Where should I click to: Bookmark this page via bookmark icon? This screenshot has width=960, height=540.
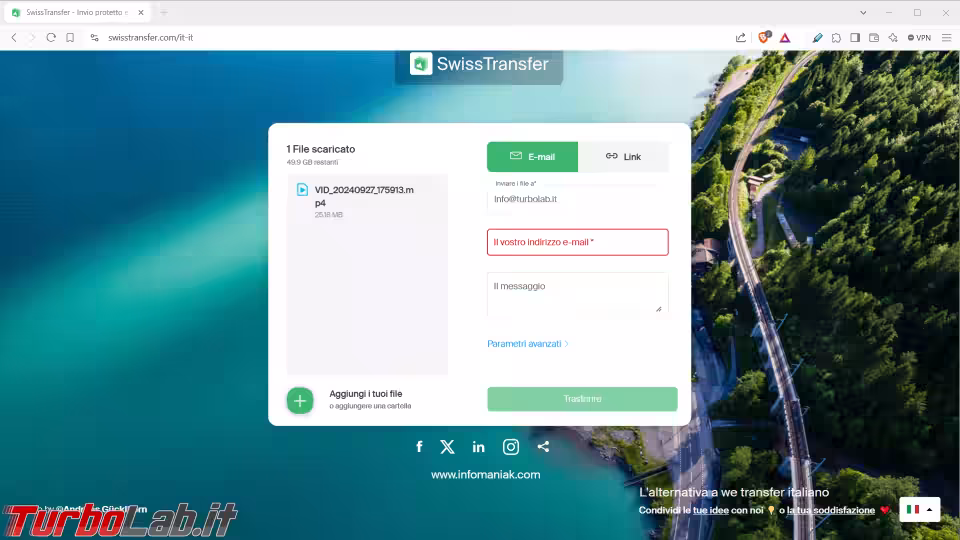(x=70, y=37)
